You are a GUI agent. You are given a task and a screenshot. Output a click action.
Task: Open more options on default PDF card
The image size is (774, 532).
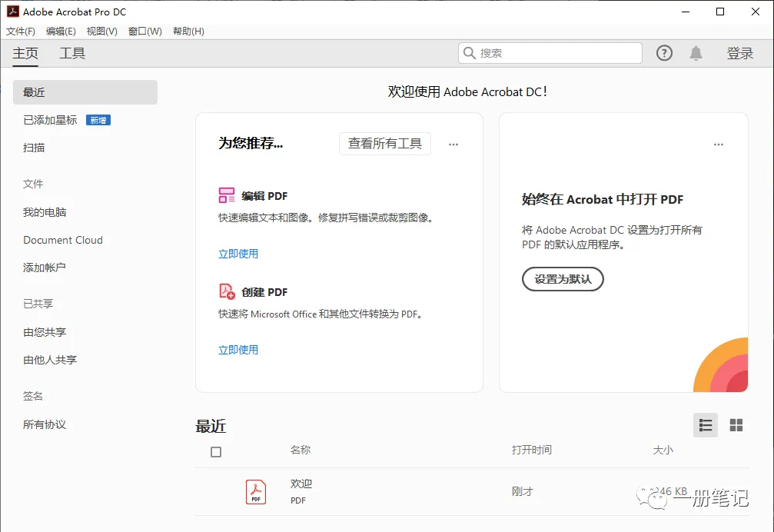point(718,145)
